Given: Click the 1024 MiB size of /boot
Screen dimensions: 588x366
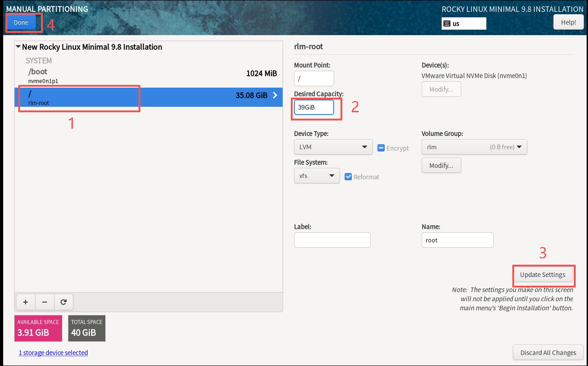Looking at the screenshot, I should 262,73.
